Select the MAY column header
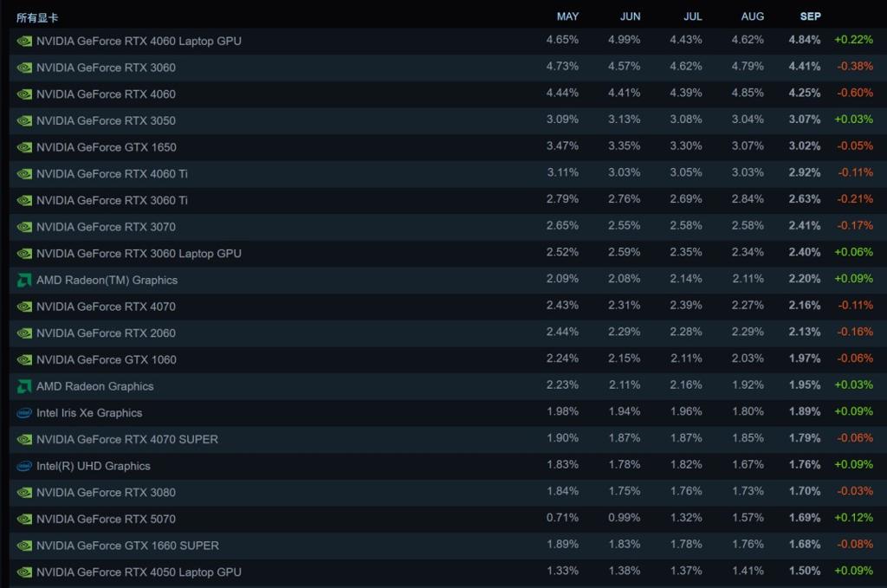 (567, 16)
